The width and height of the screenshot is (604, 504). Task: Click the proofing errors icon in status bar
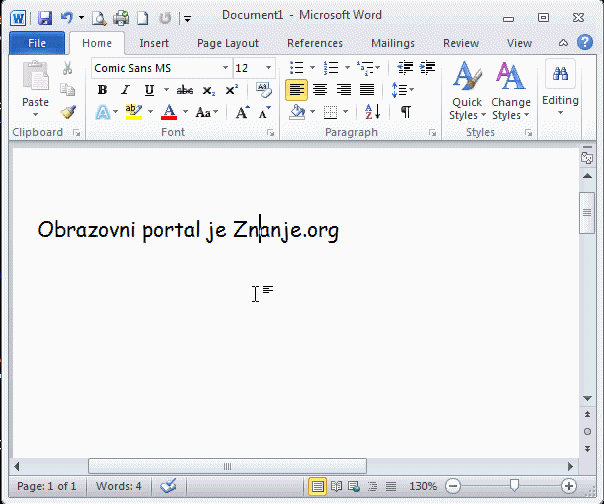tap(168, 486)
